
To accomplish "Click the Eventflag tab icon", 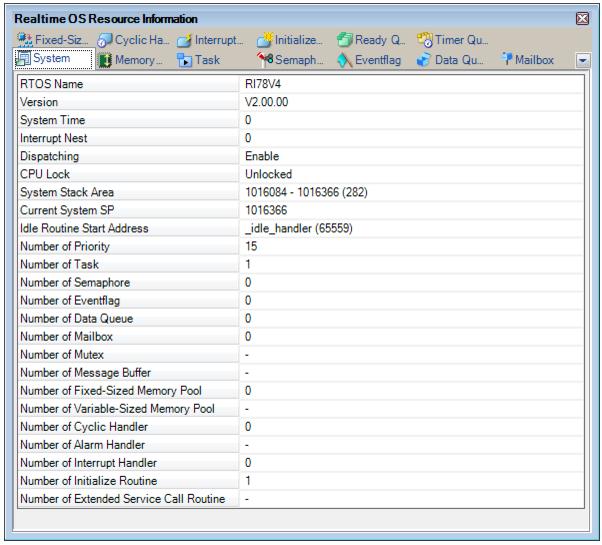I will pos(344,60).
